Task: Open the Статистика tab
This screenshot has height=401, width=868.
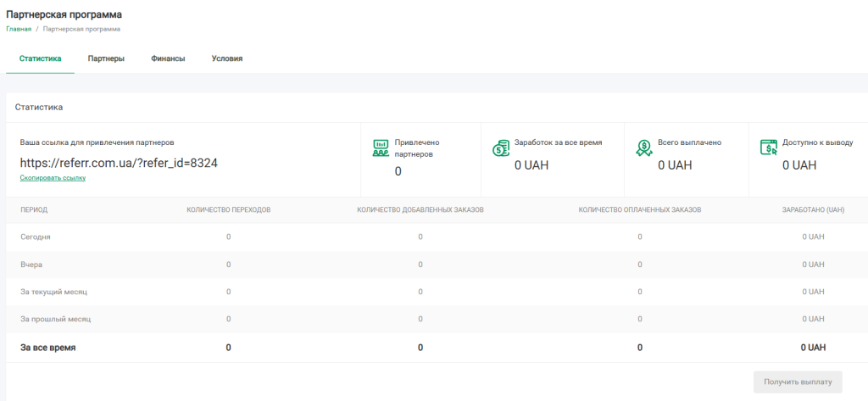Action: [40, 58]
